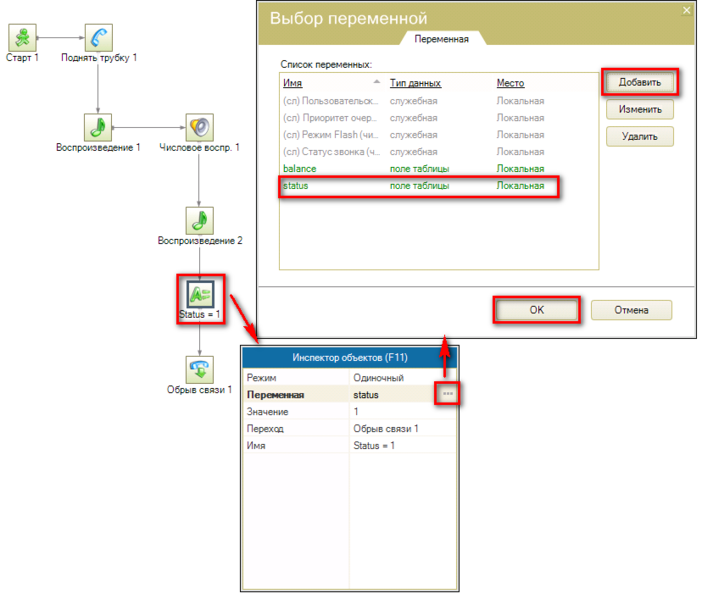Select the status variable row
This screenshot has width=702, height=599.
(419, 186)
